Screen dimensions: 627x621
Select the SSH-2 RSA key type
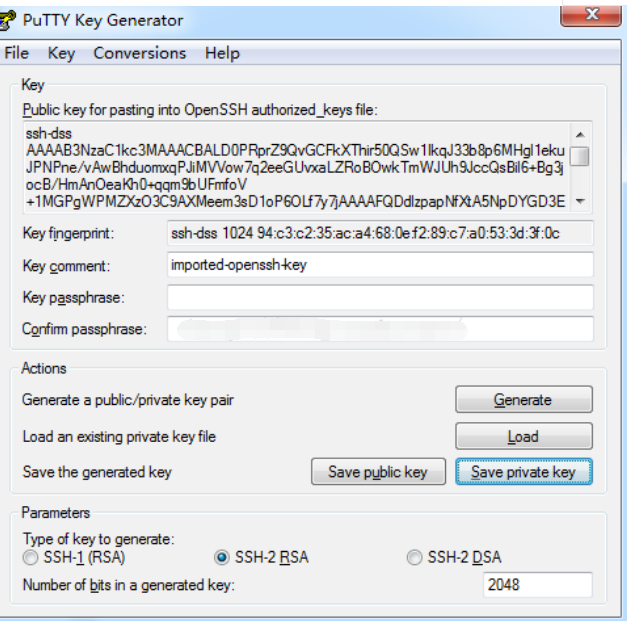222,558
